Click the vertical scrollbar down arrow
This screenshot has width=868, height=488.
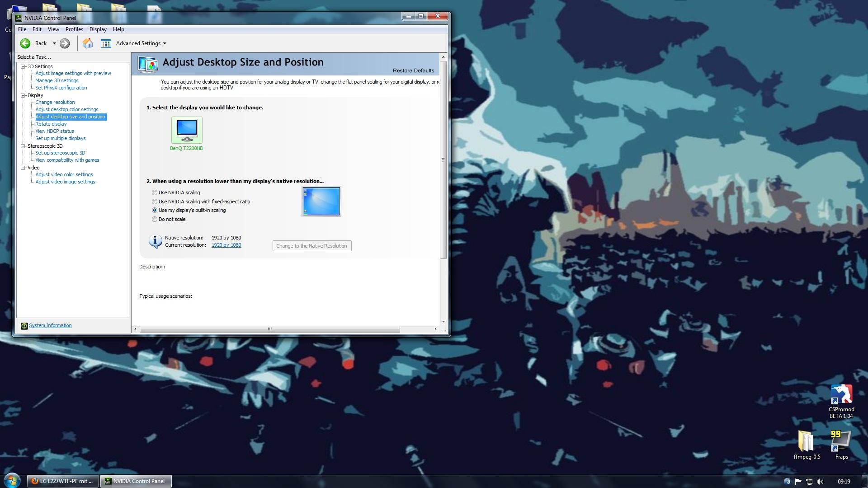click(443, 322)
